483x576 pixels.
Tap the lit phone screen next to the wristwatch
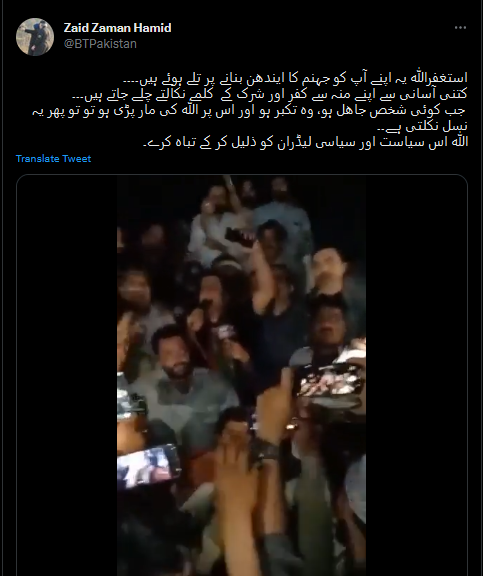[x=331, y=382]
